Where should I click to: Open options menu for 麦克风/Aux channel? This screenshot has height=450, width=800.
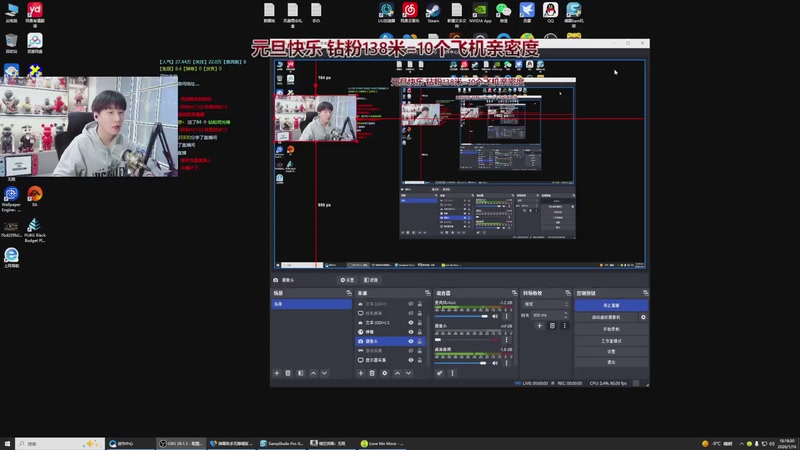tap(509, 315)
